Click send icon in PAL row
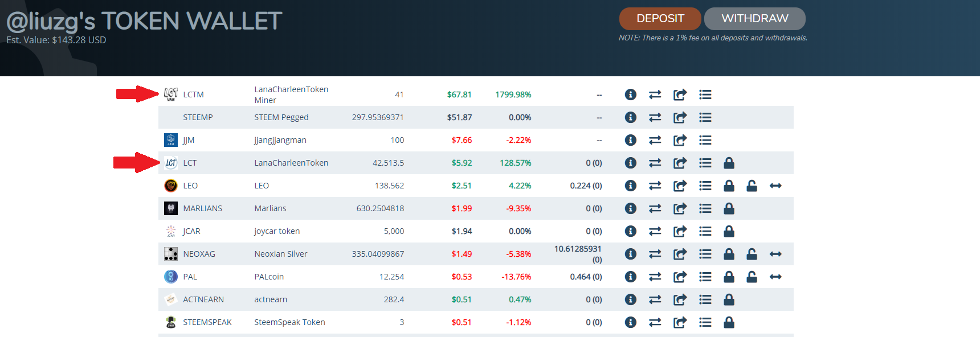 click(x=680, y=277)
